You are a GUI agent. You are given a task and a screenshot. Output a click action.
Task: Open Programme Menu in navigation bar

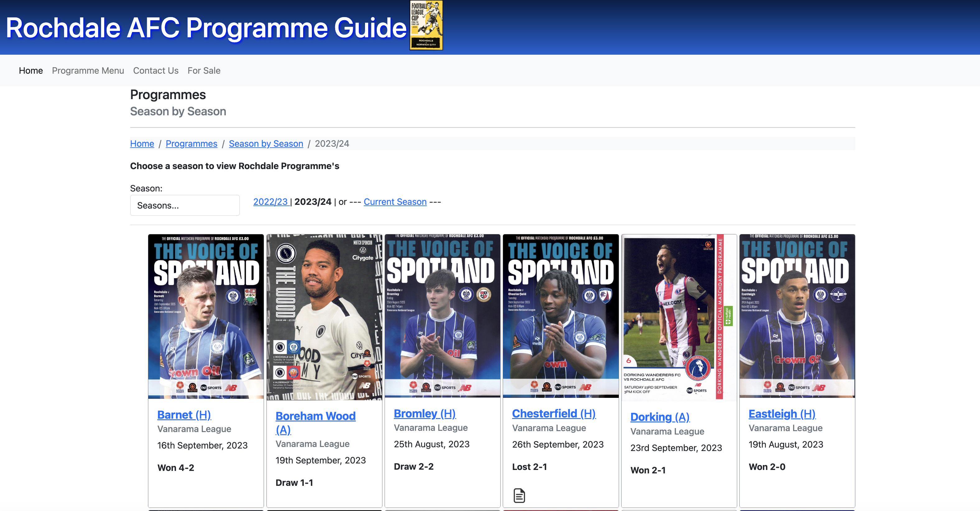(88, 71)
